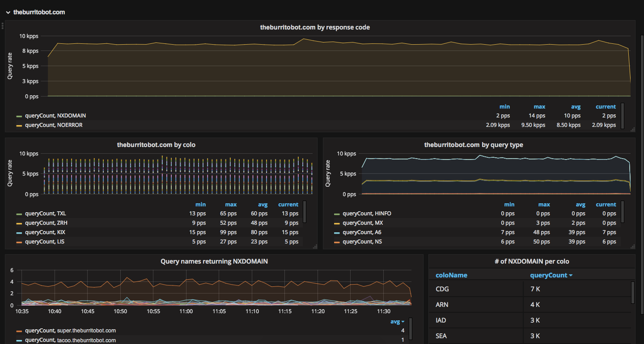Click the HINFO series color icon in legend
644x344 pixels.
click(x=337, y=214)
